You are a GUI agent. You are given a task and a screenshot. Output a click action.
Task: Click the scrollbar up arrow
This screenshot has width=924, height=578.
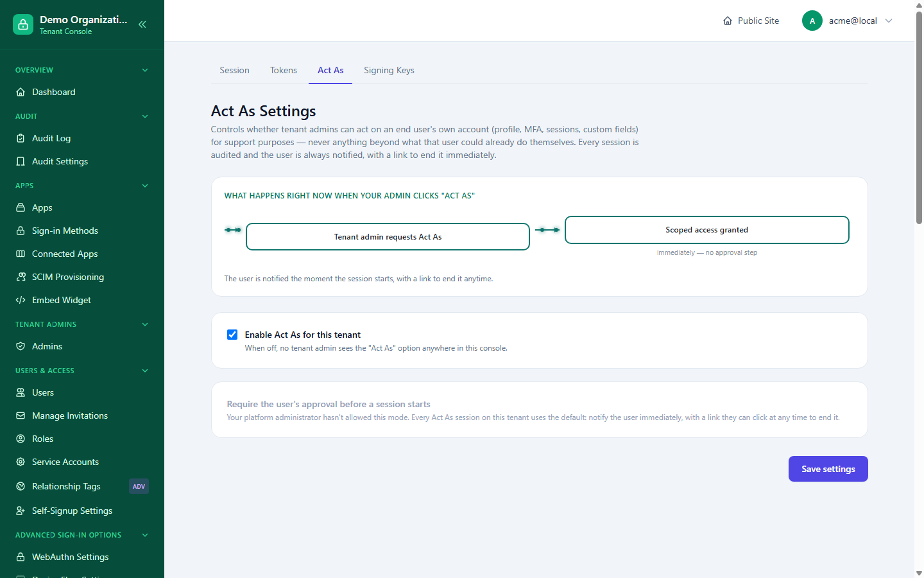coord(919,4)
